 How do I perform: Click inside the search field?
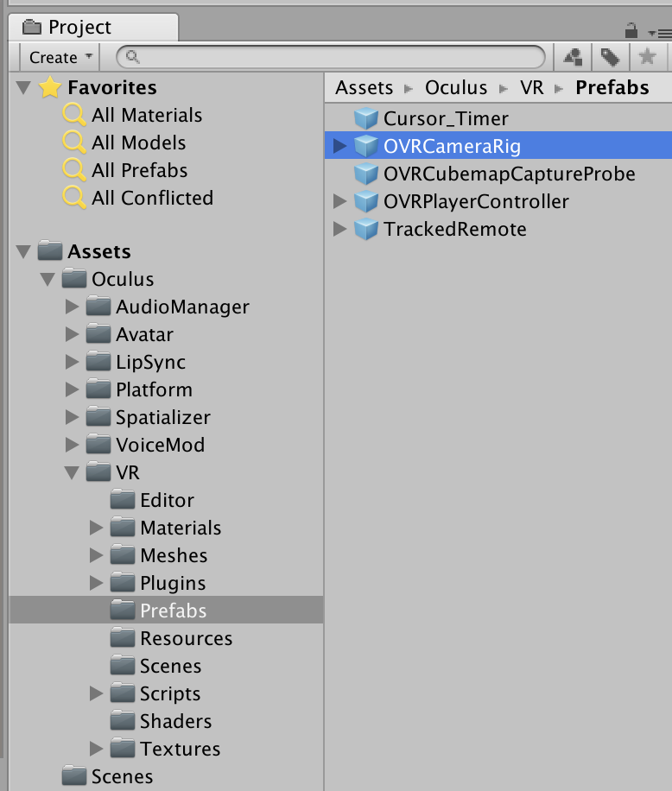tap(328, 57)
